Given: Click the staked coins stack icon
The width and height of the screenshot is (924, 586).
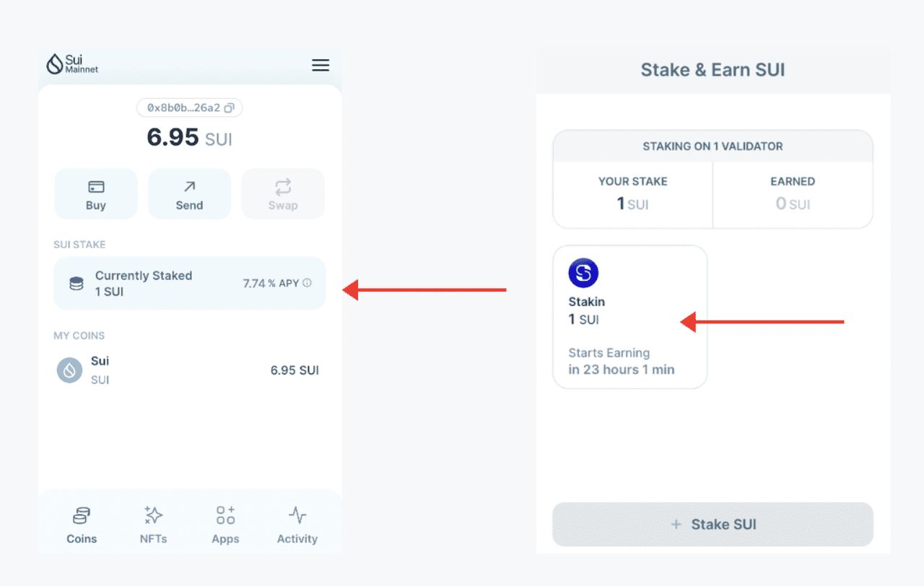Looking at the screenshot, I should tap(77, 284).
